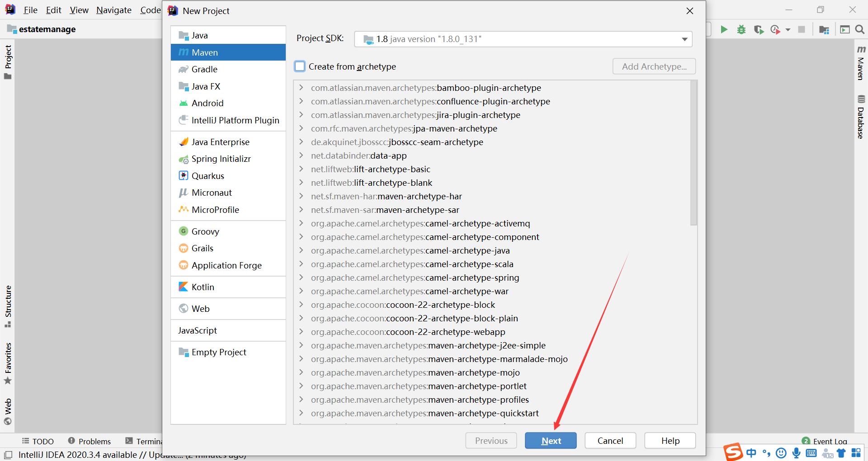Open the Favorites side tool window
This screenshot has width=868, height=461.
8,363
